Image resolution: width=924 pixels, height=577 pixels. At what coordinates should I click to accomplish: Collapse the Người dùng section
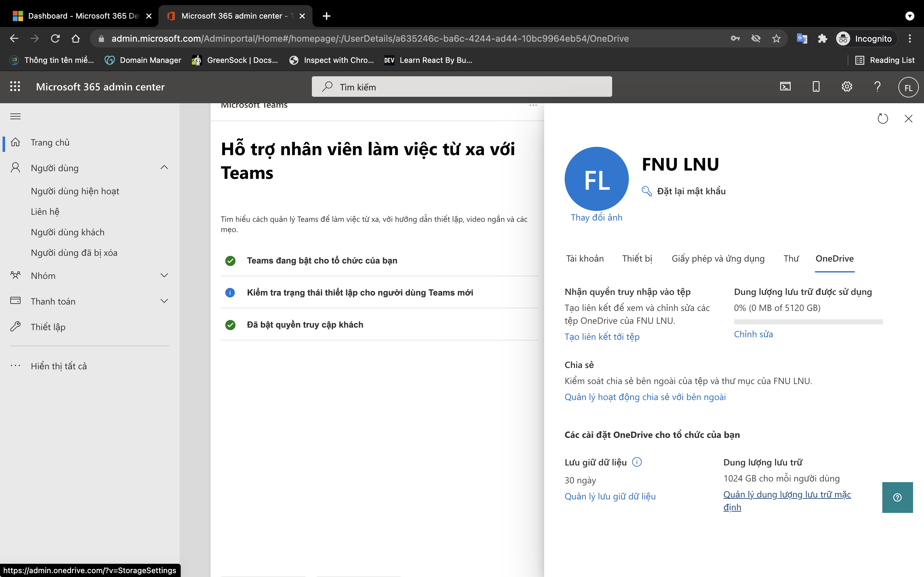[164, 168]
